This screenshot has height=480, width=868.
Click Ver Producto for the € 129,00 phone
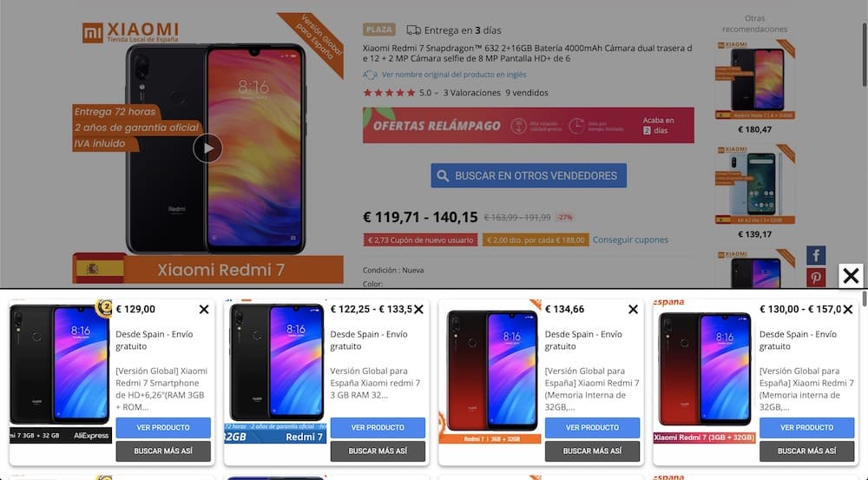(x=163, y=427)
